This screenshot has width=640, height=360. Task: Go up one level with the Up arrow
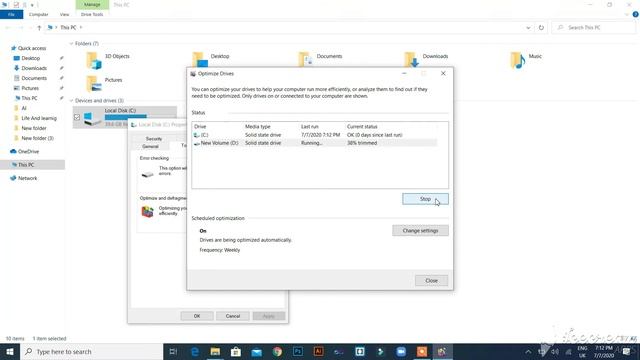(39, 27)
